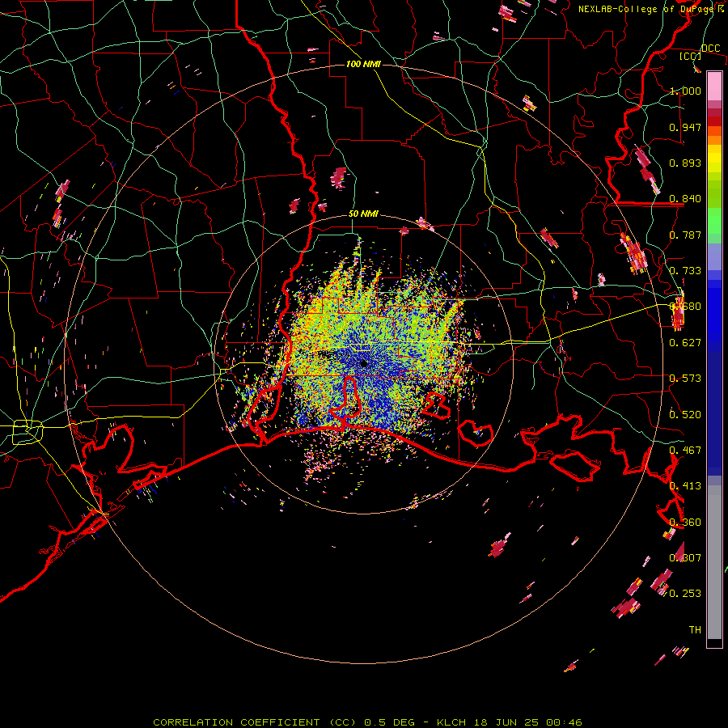The width and height of the screenshot is (728, 728).
Task: Pick the gray segment of the color bar
Action: point(714,562)
